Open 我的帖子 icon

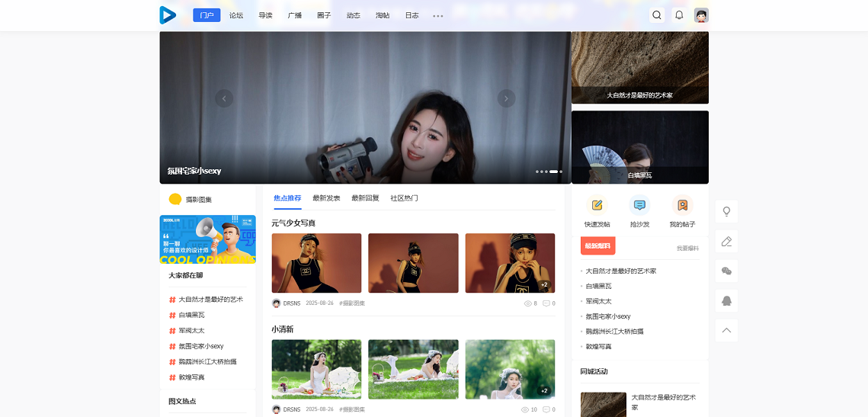[682, 205]
